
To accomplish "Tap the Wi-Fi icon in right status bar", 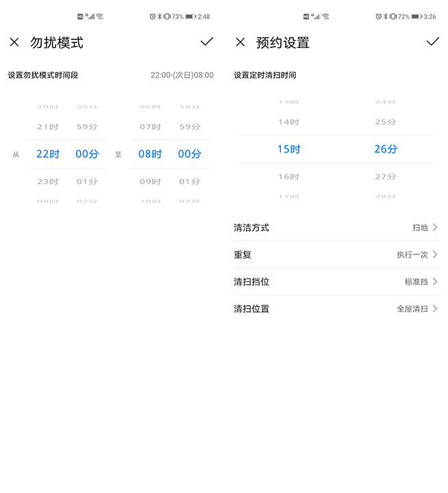I will pyautogui.click(x=325, y=16).
